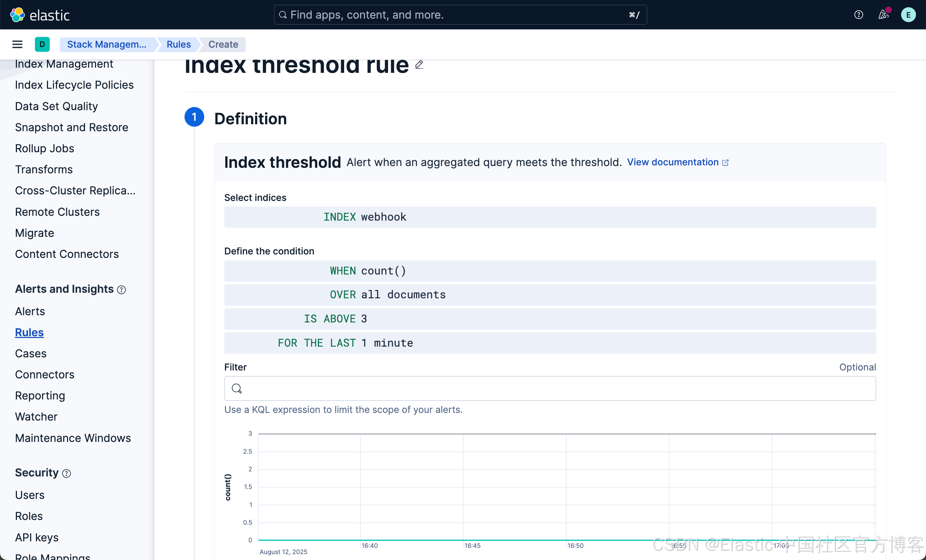The image size is (926, 560).
Task: Open OVER all documents expression
Action: tap(550, 295)
